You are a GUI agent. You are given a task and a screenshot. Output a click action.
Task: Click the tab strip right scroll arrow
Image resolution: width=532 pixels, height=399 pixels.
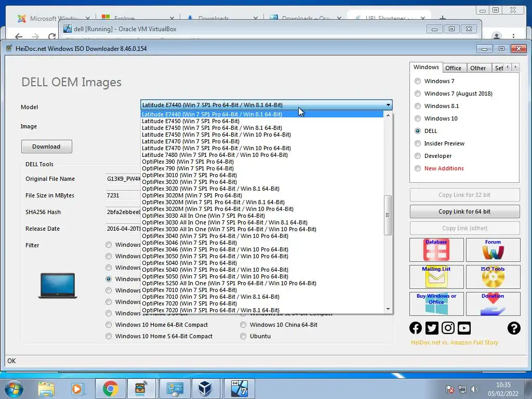516,67
